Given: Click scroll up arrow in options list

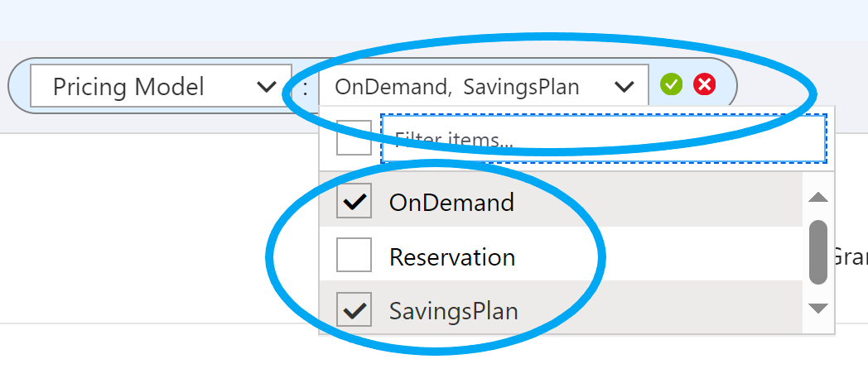Looking at the screenshot, I should click(818, 198).
